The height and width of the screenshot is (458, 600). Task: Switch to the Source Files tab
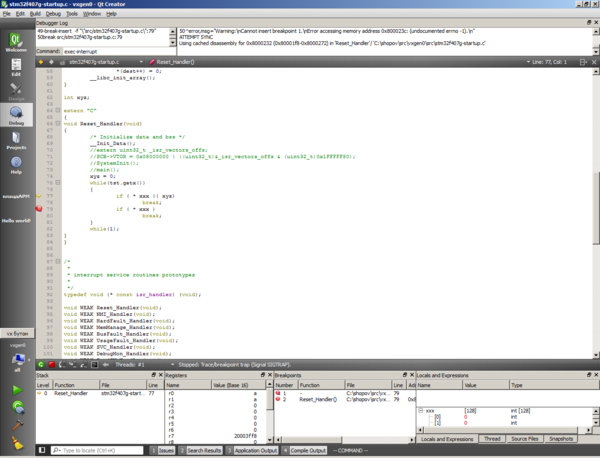525,439
